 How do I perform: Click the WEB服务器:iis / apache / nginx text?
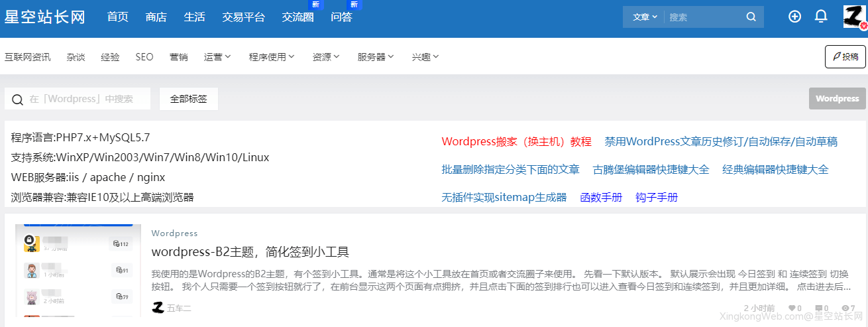88,178
